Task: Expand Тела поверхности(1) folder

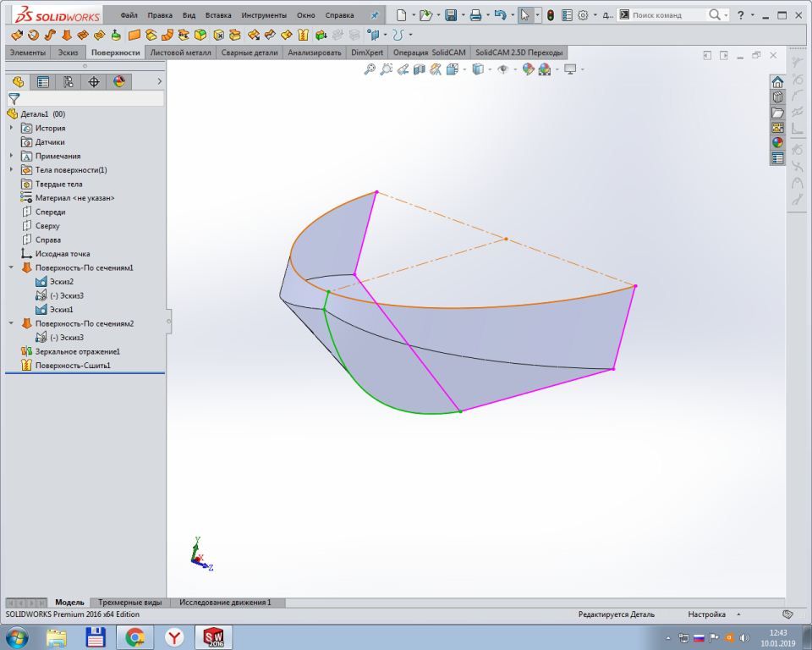Action: pos(12,170)
